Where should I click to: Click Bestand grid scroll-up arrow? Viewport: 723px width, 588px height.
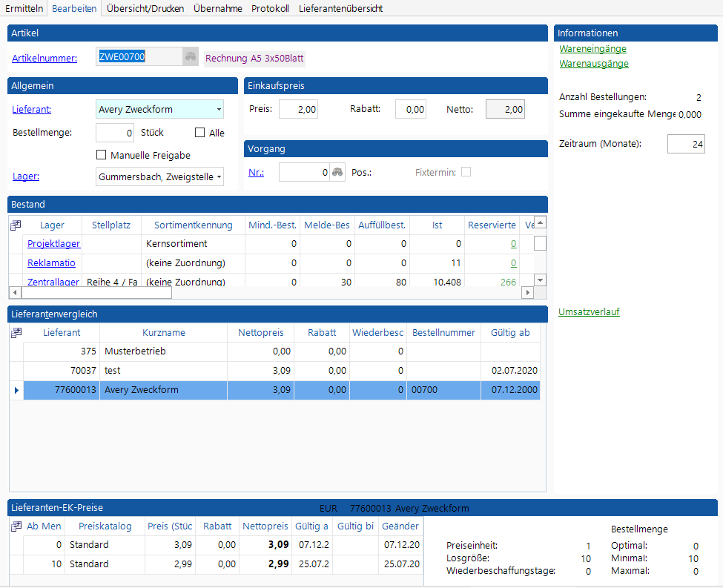click(x=541, y=222)
